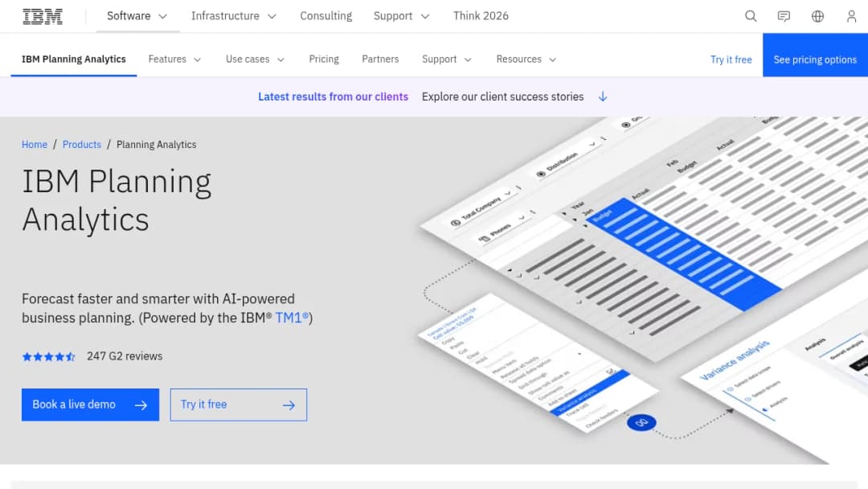Click Latest results from our clients

(333, 97)
